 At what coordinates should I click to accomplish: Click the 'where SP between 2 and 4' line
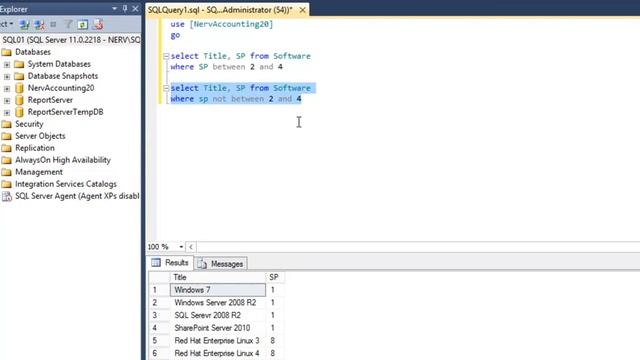click(227, 67)
